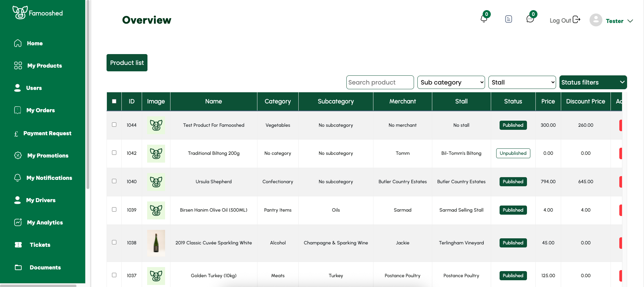The image size is (644, 287).
Task: Check the box for product 1044
Action: click(114, 125)
